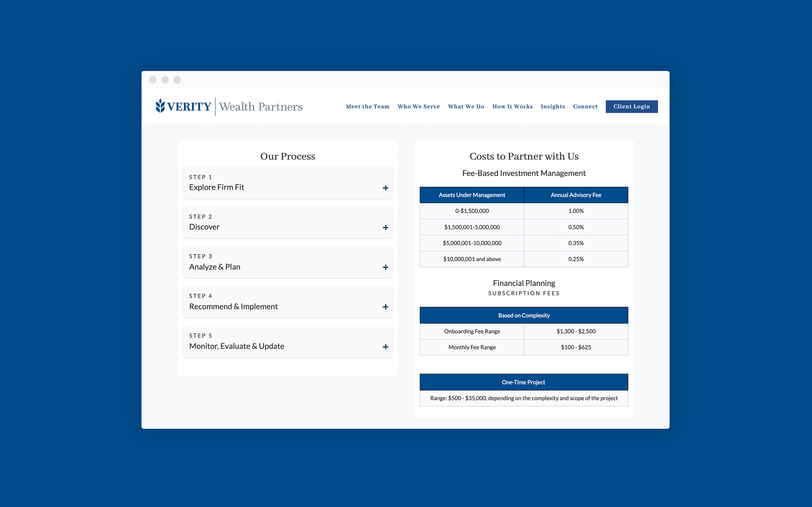The width and height of the screenshot is (812, 507).
Task: Click the Our Process heading
Action: [288, 156]
